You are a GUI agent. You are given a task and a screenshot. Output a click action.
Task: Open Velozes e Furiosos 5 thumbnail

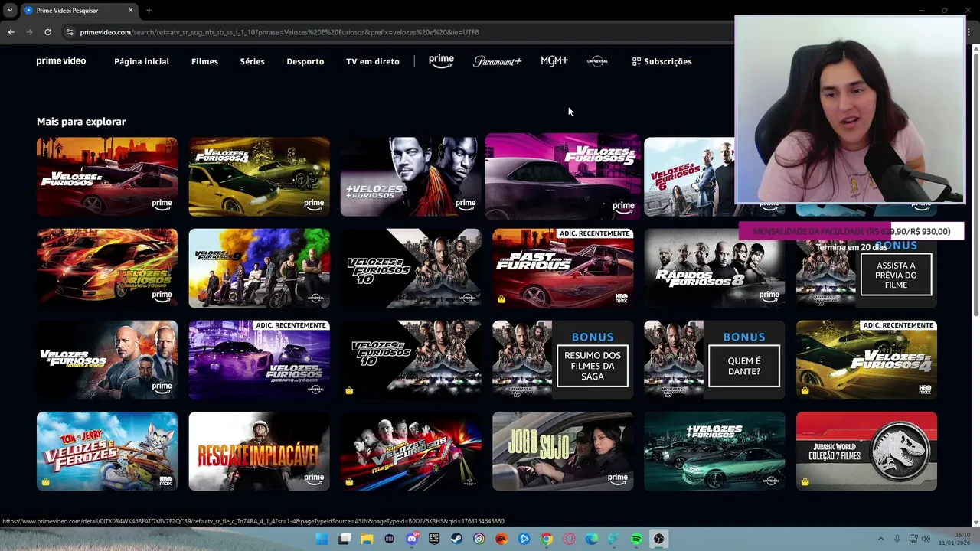pyautogui.click(x=563, y=177)
